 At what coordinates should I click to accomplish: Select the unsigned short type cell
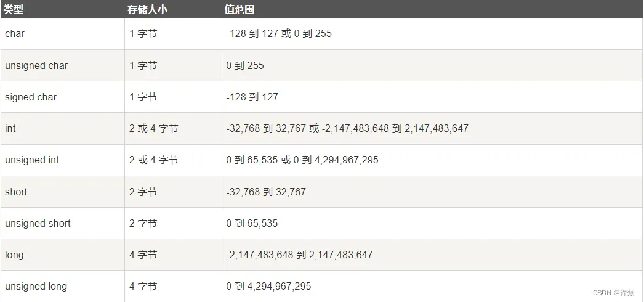(38, 223)
